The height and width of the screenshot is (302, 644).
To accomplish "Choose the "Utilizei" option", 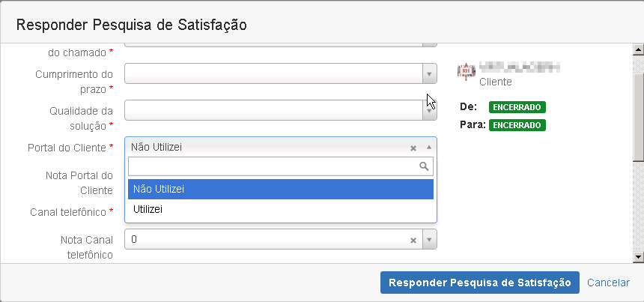I will [x=281, y=210].
